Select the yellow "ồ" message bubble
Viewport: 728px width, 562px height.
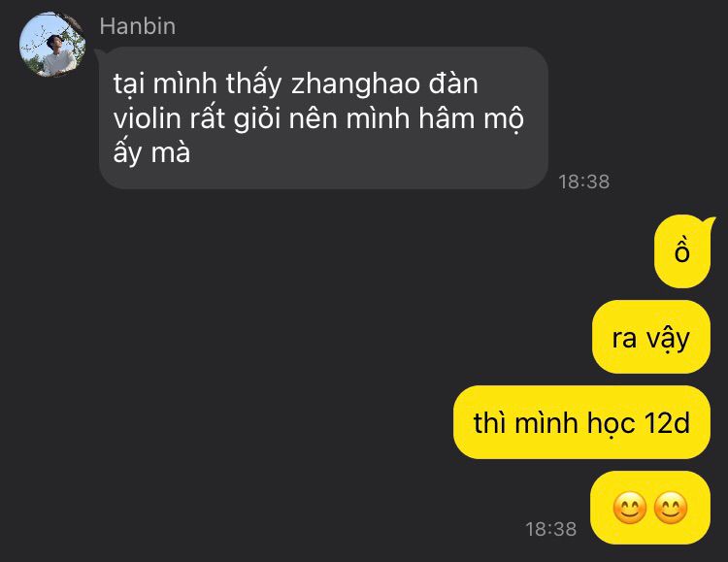pyautogui.click(x=682, y=251)
